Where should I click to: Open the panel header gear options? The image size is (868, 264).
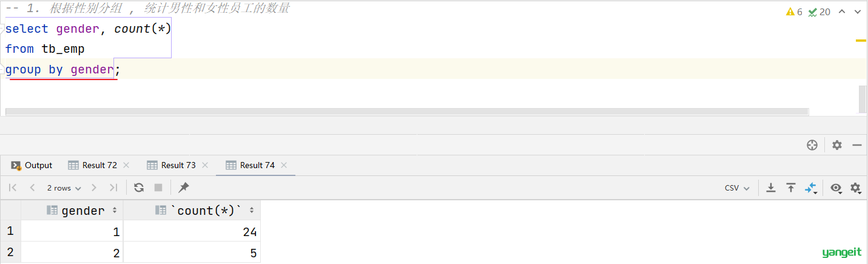tap(837, 145)
